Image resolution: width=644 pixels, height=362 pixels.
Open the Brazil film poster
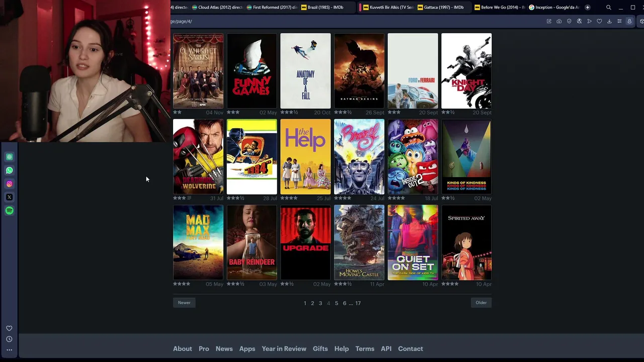coord(359,157)
